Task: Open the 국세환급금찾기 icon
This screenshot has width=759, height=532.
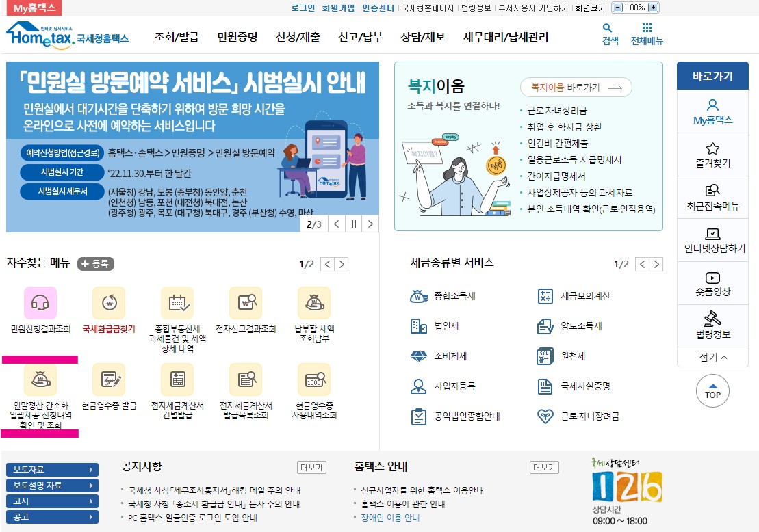Action: 109,303
